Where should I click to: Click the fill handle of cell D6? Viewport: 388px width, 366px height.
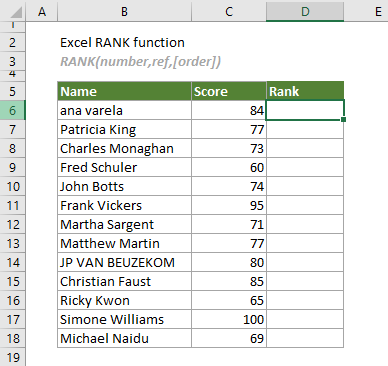[x=344, y=119]
